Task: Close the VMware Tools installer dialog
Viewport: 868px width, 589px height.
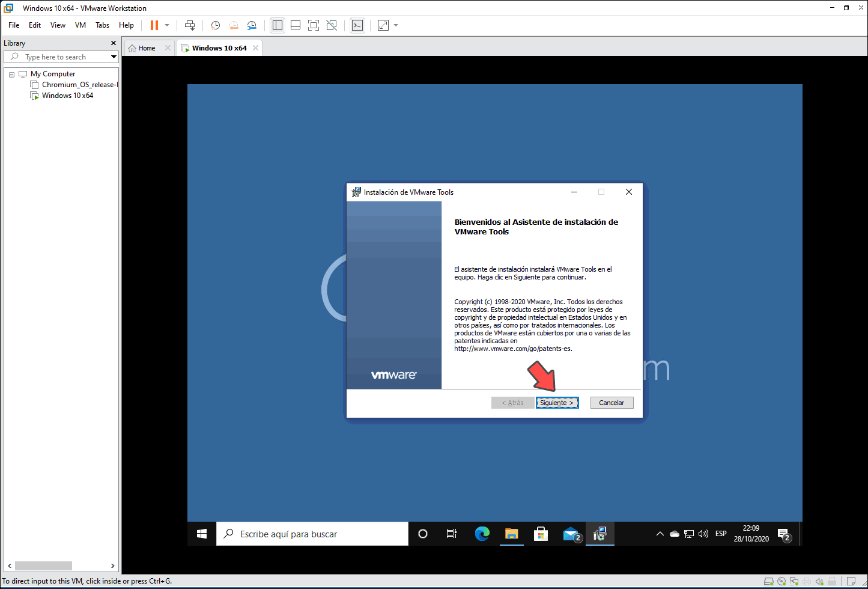Action: coord(629,192)
